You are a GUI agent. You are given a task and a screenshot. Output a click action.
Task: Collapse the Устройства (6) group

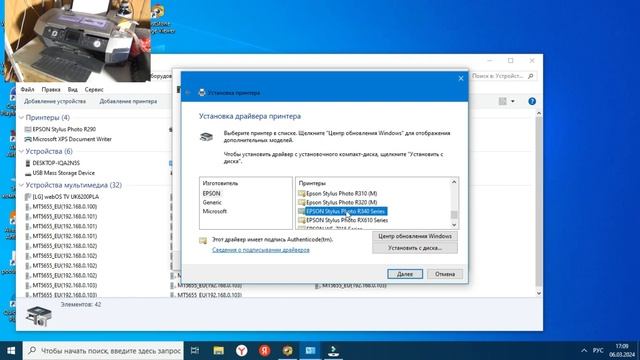[22, 151]
